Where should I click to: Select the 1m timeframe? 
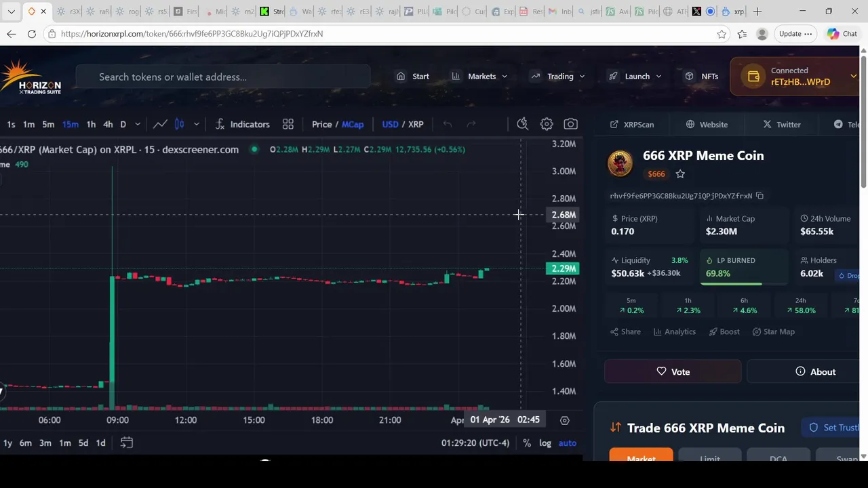[x=28, y=124]
